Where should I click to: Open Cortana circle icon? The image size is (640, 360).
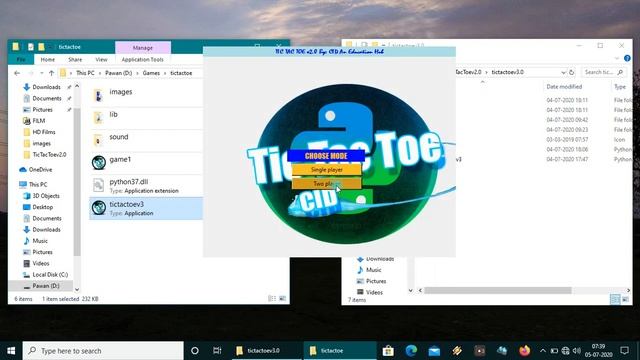pyautogui.click(x=195, y=351)
